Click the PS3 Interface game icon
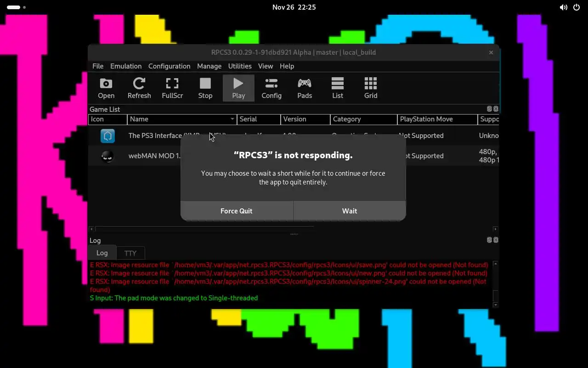 107,136
